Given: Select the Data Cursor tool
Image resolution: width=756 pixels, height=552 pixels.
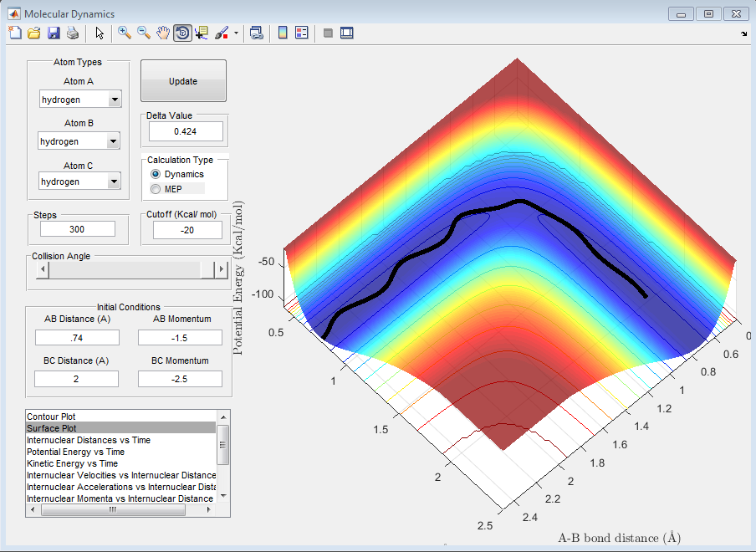Looking at the screenshot, I should click(x=202, y=33).
